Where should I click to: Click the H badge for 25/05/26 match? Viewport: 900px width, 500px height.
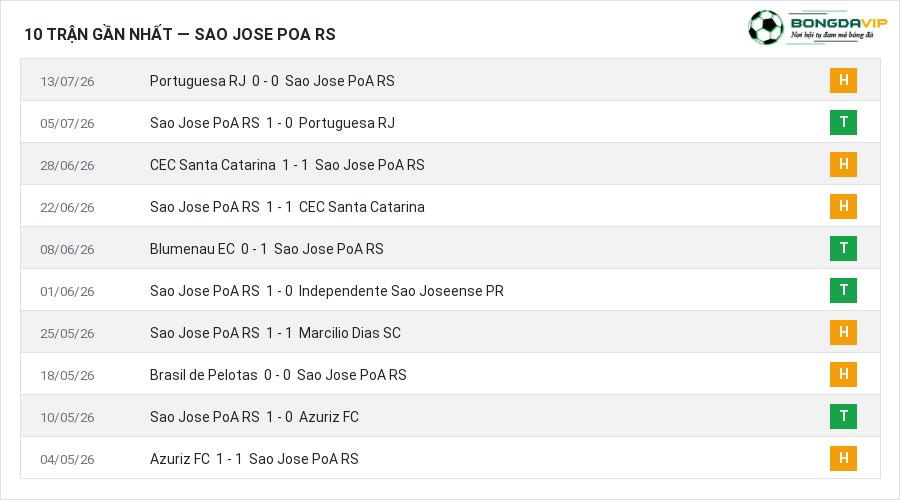tap(843, 332)
